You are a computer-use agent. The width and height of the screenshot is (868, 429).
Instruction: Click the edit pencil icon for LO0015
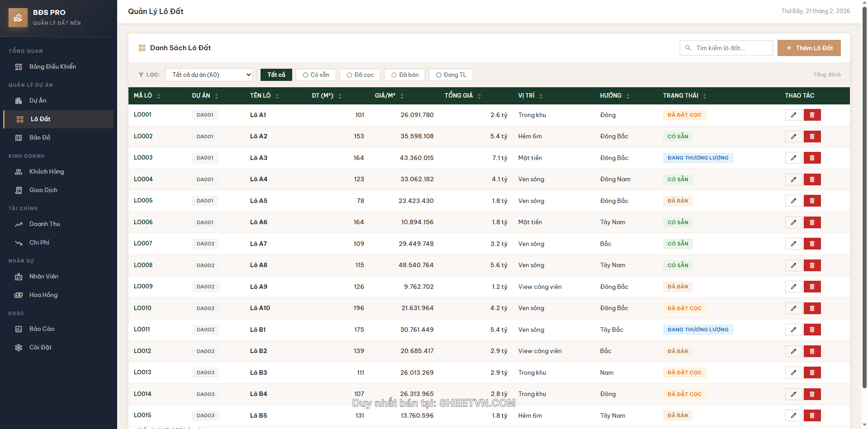tap(793, 415)
